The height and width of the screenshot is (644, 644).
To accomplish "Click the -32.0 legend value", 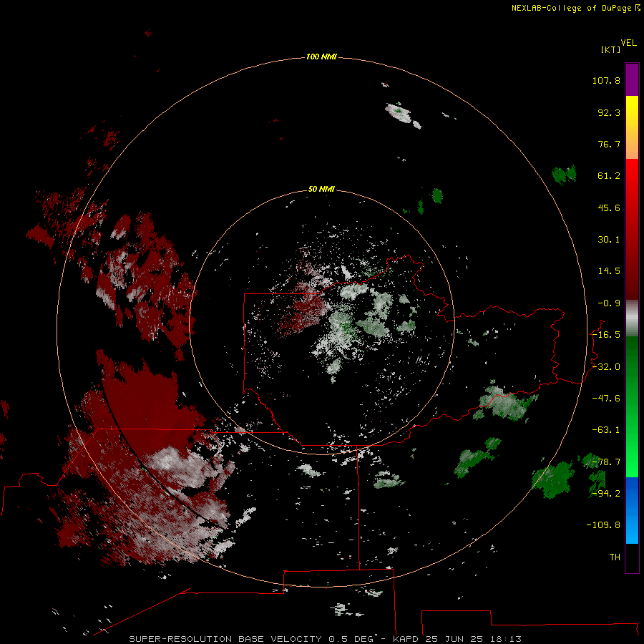I will point(606,367).
